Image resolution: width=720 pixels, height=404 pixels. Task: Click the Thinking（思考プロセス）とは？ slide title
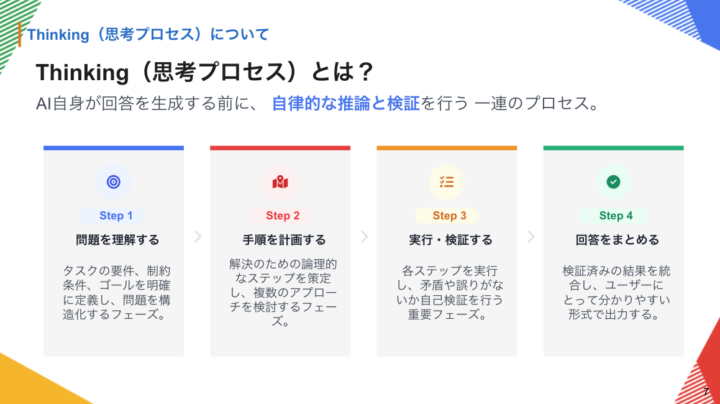[x=204, y=72]
